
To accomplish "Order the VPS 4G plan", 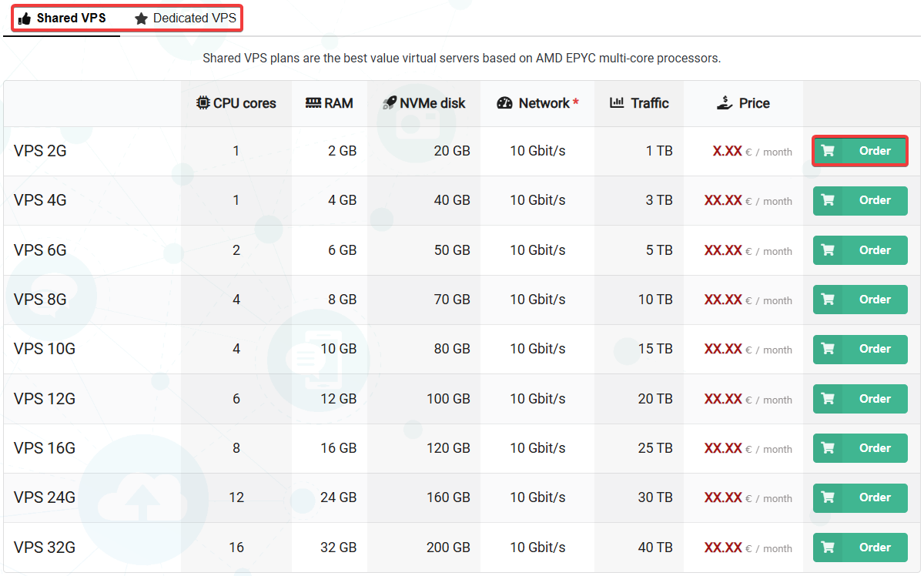I will click(860, 200).
